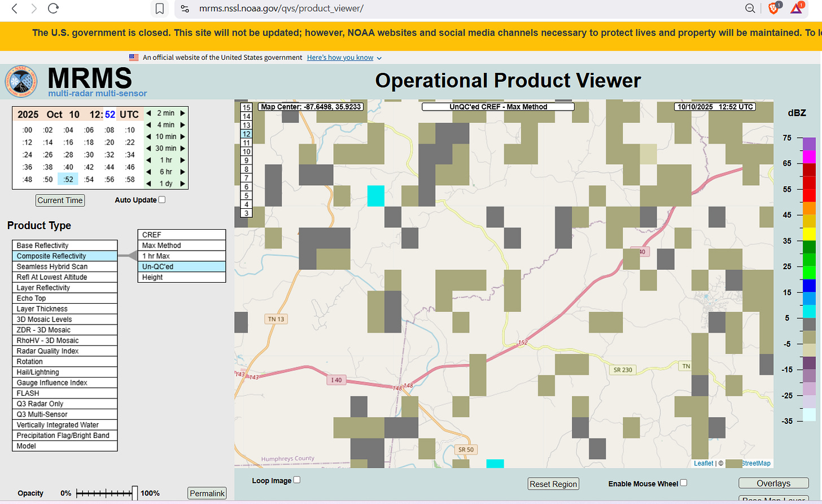The image size is (822, 504).
Task: Select Echo Top product type
Action: [x=64, y=298]
